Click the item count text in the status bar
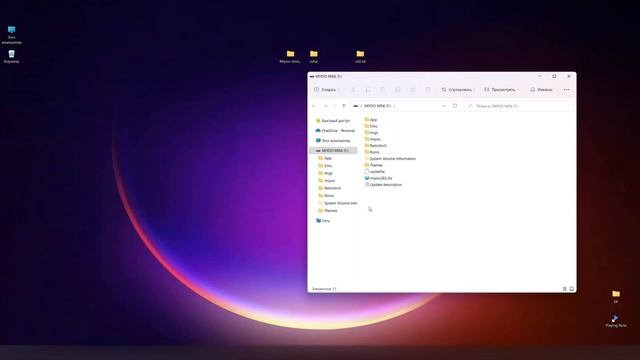 (x=324, y=289)
